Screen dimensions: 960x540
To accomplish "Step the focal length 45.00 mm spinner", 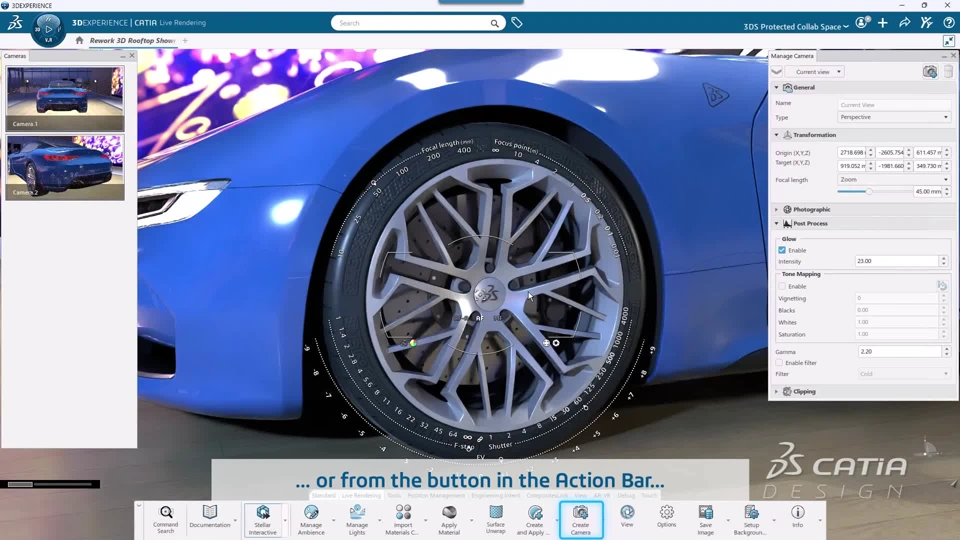I will pyautogui.click(x=947, y=192).
